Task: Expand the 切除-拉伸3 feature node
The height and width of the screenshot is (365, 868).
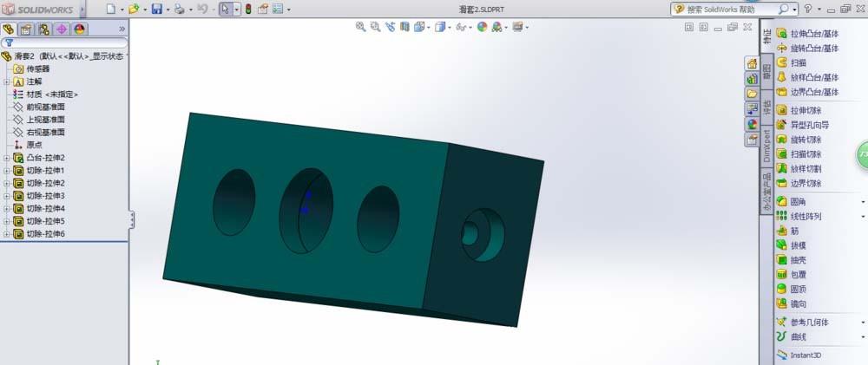Action: [7, 196]
